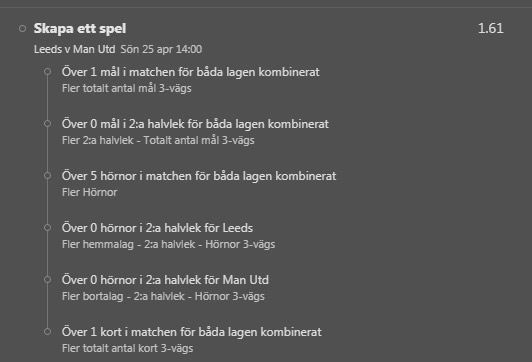Select Över 0 mål i 2:a halvlek selection
The height and width of the screenshot is (362, 532).
195,124
